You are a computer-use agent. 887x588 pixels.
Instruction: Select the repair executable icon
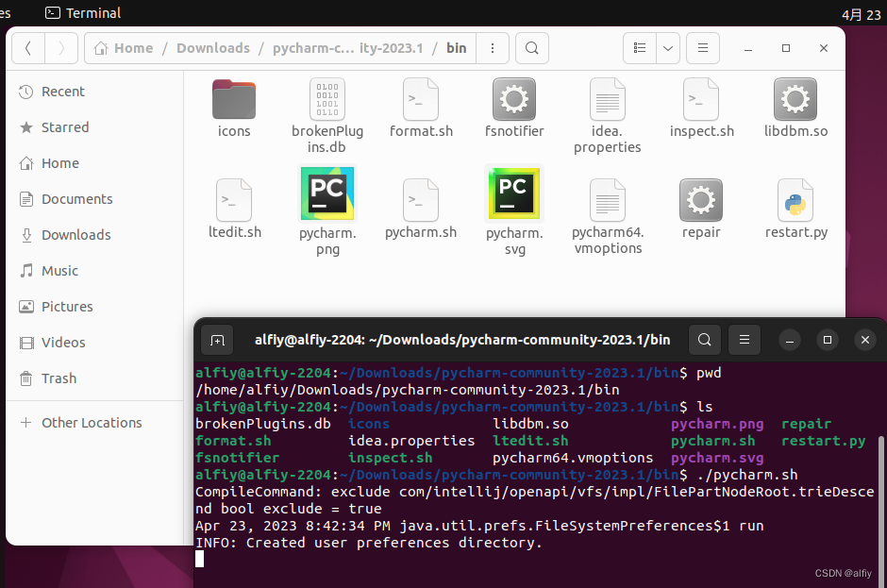(x=701, y=200)
